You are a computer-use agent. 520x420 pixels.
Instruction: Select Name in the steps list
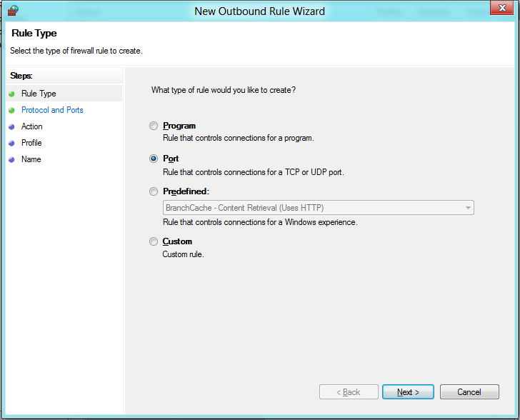31,159
